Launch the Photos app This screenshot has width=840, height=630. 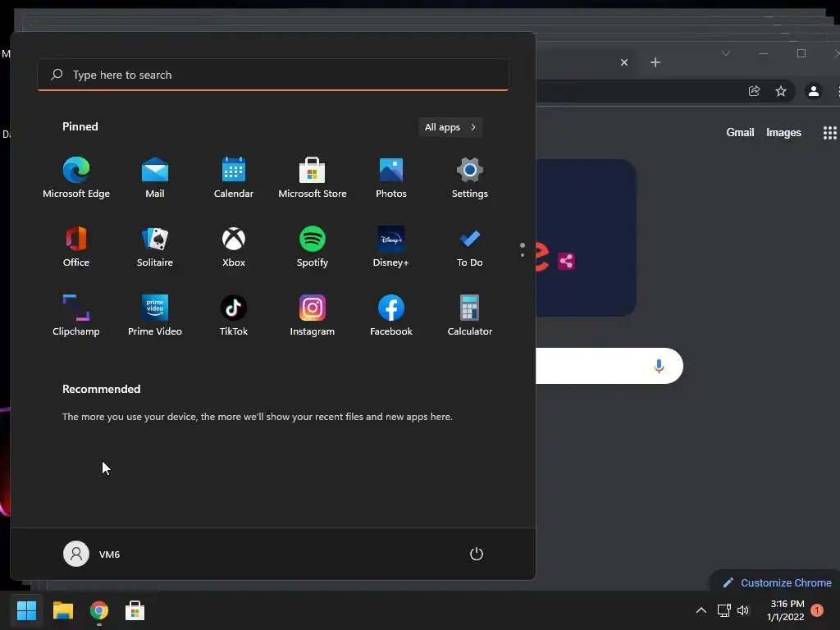click(391, 178)
